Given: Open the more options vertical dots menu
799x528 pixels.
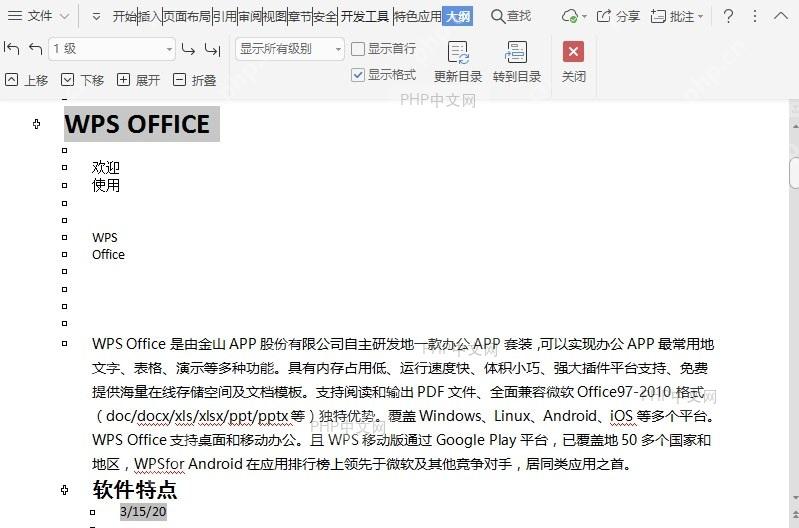Looking at the screenshot, I should tap(755, 16).
